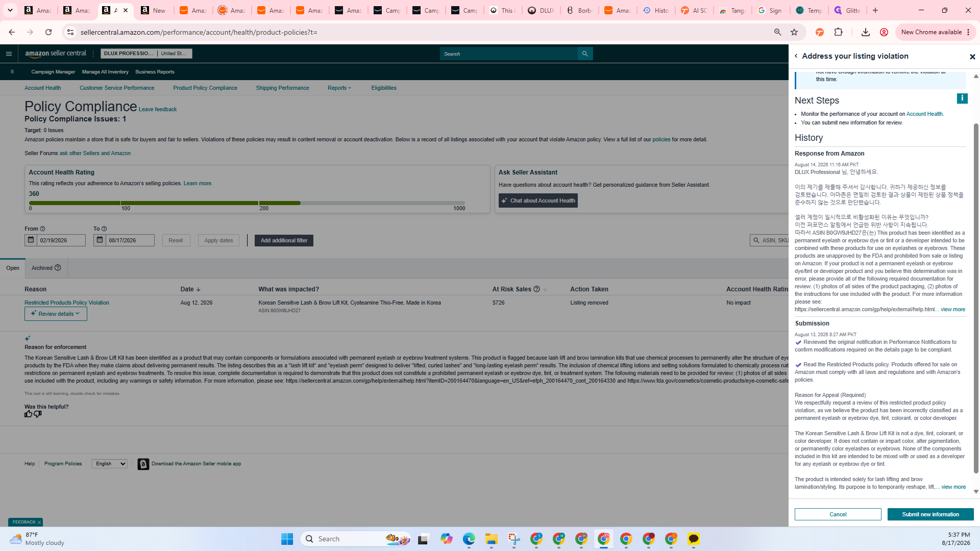Click the From field help icon
The image size is (980, 551).
click(x=43, y=229)
